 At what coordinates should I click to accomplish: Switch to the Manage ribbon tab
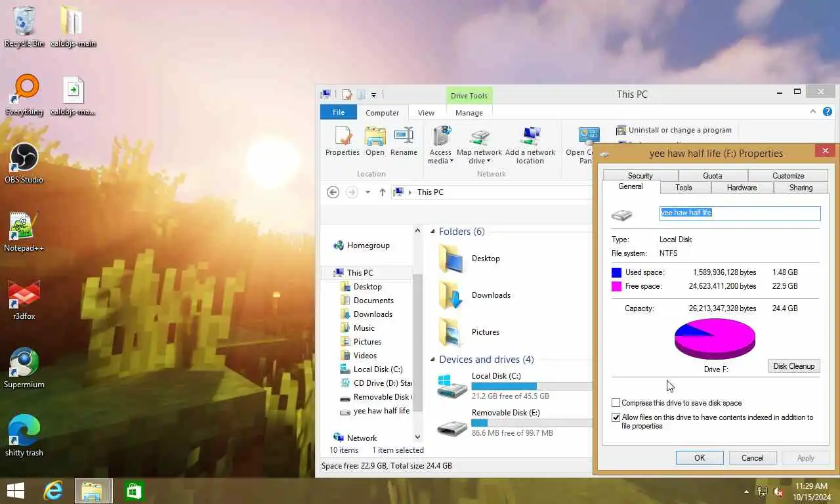point(469,113)
